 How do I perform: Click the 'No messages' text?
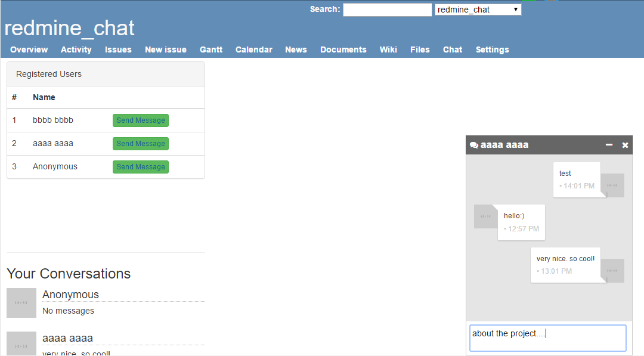click(68, 311)
